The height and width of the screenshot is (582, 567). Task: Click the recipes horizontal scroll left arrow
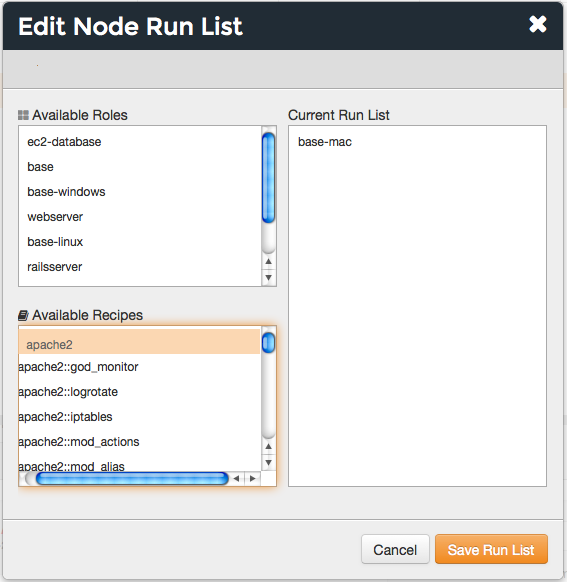coord(236,478)
